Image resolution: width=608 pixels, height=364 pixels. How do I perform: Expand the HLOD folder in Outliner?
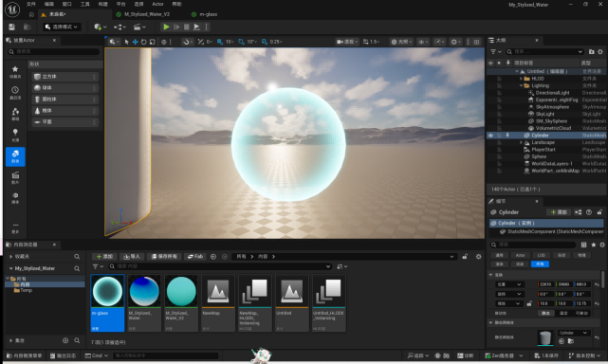pyautogui.click(x=521, y=79)
